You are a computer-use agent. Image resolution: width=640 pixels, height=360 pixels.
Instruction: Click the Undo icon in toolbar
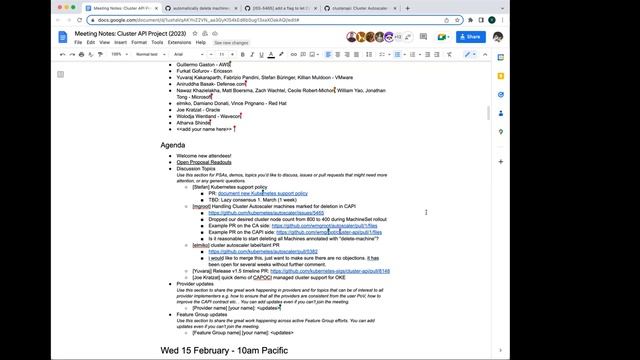click(x=62, y=54)
